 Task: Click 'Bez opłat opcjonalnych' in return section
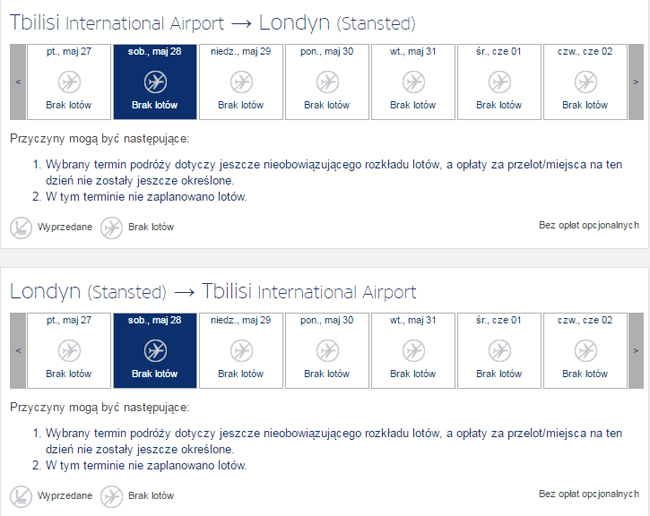(588, 494)
